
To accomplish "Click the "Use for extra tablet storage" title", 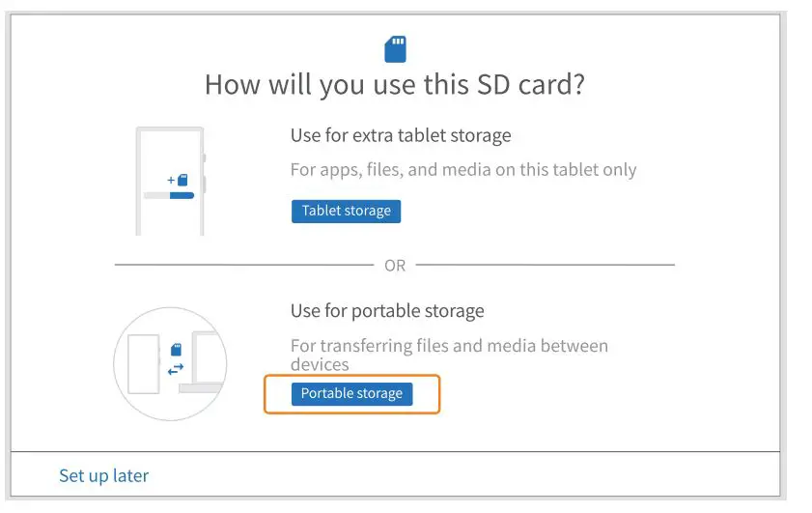I will point(401,135).
